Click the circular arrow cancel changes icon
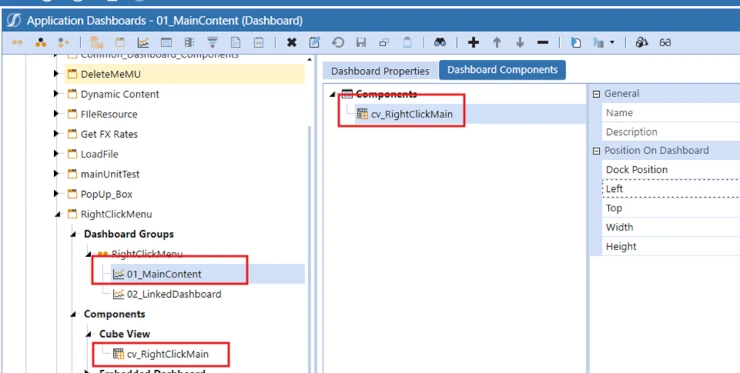The image size is (740, 373). [x=338, y=42]
